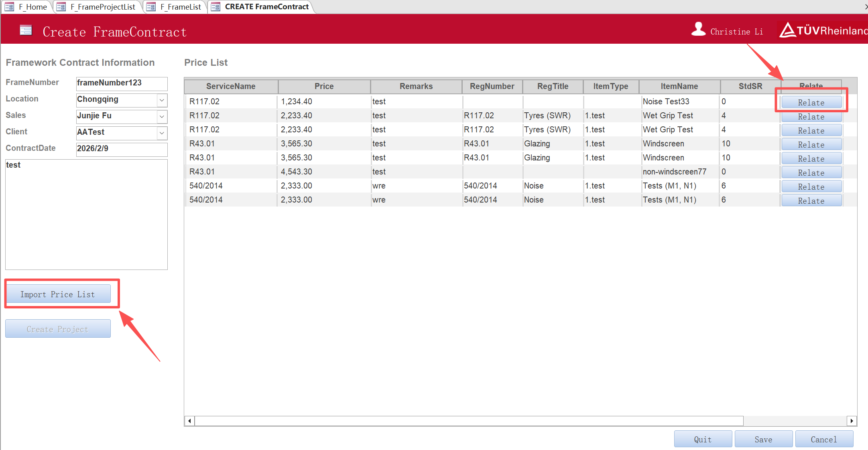Image resolution: width=868 pixels, height=450 pixels.
Task: Click the horizontal scrollbar thumb
Action: pos(468,421)
